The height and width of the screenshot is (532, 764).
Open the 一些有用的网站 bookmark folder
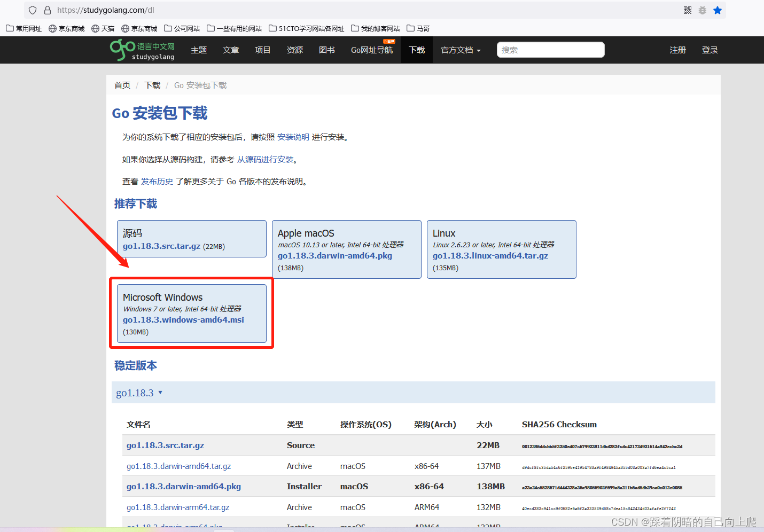235,28
